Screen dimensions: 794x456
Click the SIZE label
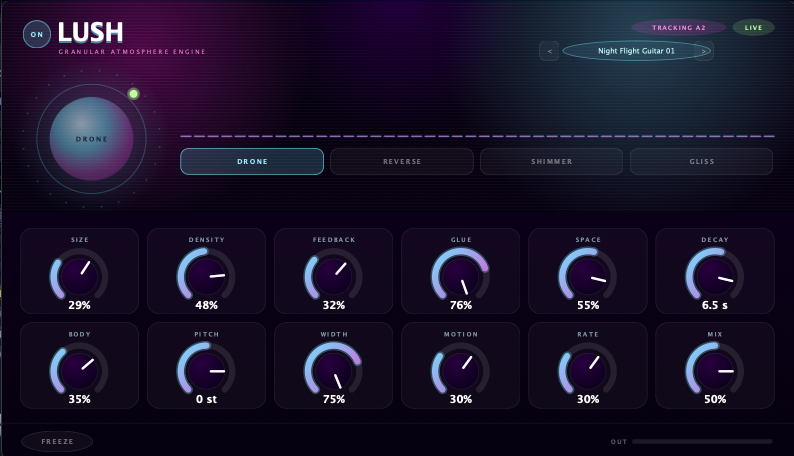pos(80,239)
